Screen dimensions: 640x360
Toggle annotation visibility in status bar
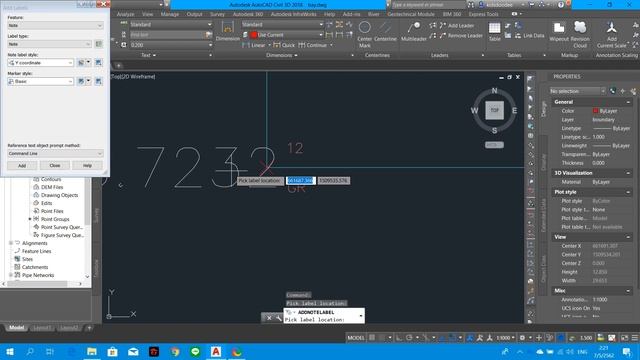pos(470,338)
